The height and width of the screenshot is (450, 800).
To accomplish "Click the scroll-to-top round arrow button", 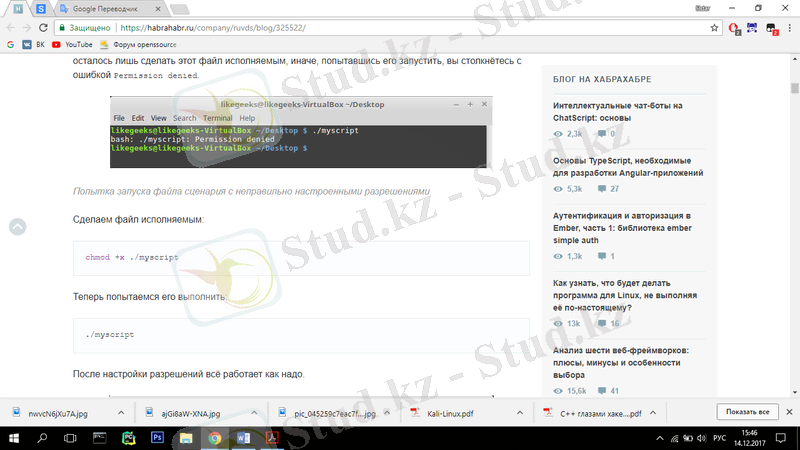I will coord(18,227).
